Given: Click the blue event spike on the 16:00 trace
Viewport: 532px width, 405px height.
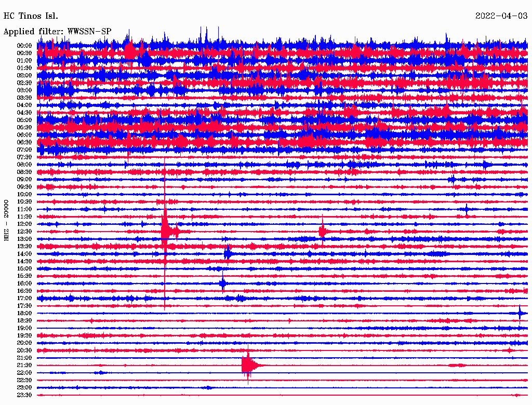Looking at the screenshot, I should 222,283.
